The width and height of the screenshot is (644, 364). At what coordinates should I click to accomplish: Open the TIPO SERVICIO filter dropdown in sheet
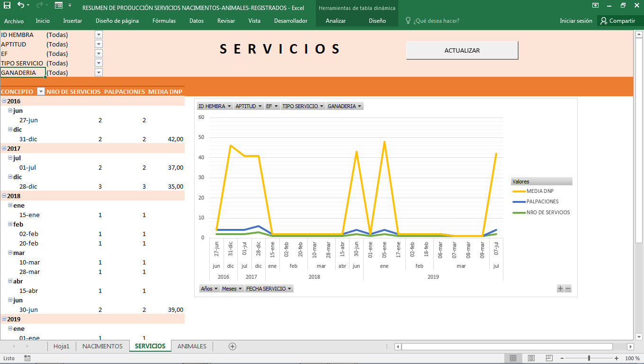pyautogui.click(x=99, y=63)
